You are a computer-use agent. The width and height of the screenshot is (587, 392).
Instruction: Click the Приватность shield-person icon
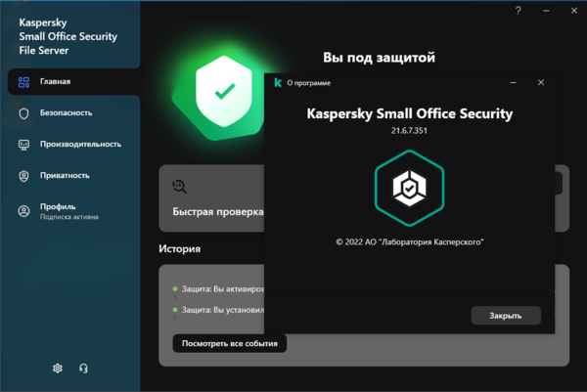click(x=23, y=176)
